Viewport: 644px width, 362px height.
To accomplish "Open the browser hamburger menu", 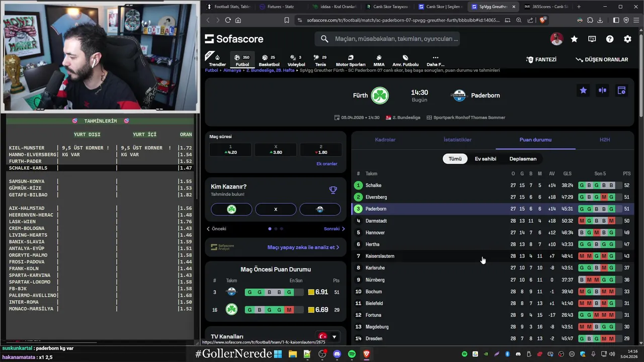I will pyautogui.click(x=636, y=20).
